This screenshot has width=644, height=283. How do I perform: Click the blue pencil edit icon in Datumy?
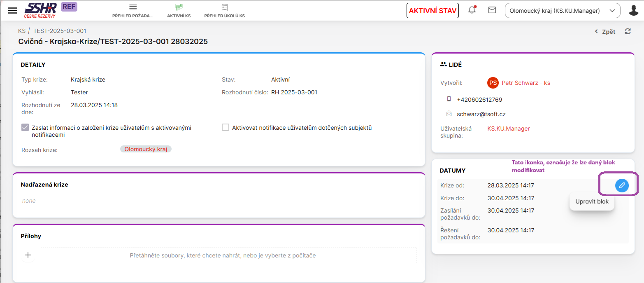[622, 185]
